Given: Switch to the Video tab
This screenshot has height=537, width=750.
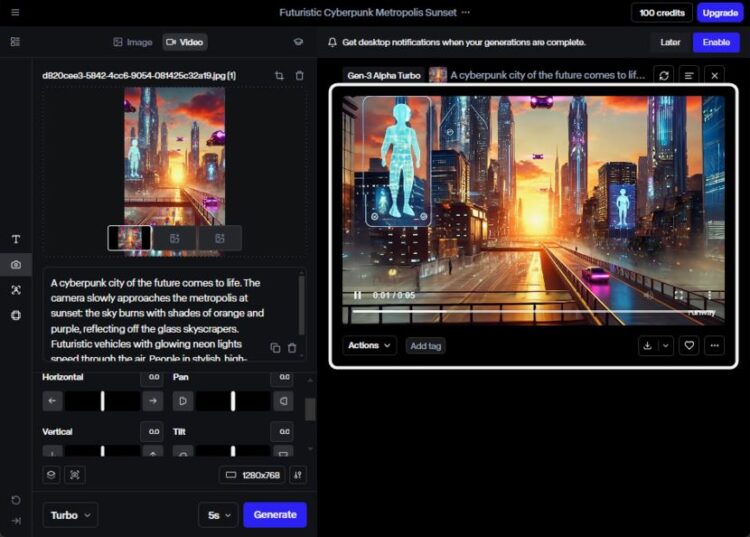Looking at the screenshot, I should [x=185, y=42].
